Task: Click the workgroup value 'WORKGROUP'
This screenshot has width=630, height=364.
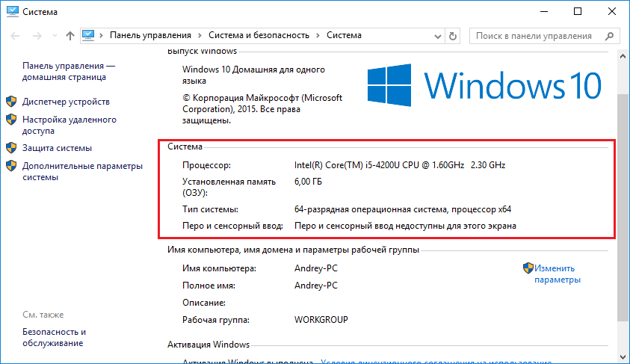Action: point(321,320)
